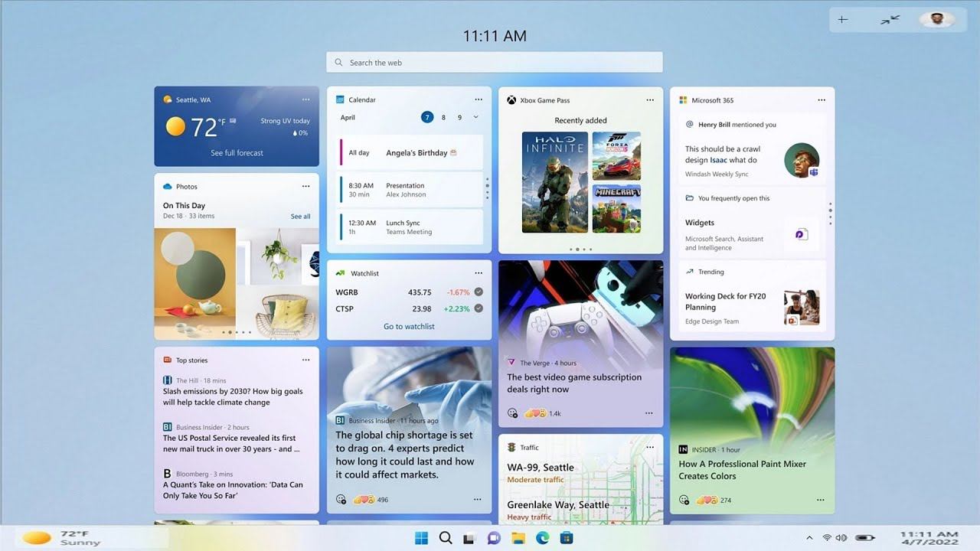Open the Lunch Sync Teams Meeting event

[410, 227]
